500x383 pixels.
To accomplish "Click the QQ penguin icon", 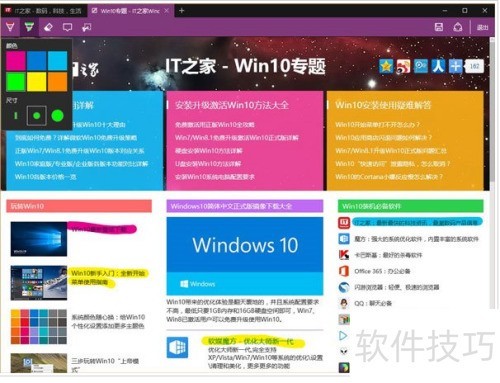I will pyautogui.click(x=344, y=303).
